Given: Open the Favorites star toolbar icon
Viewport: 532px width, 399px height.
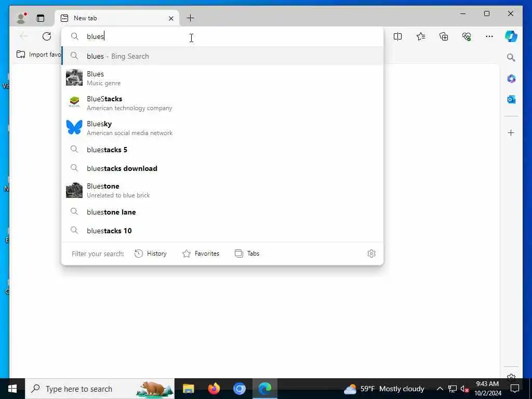Looking at the screenshot, I should pyautogui.click(x=421, y=36).
